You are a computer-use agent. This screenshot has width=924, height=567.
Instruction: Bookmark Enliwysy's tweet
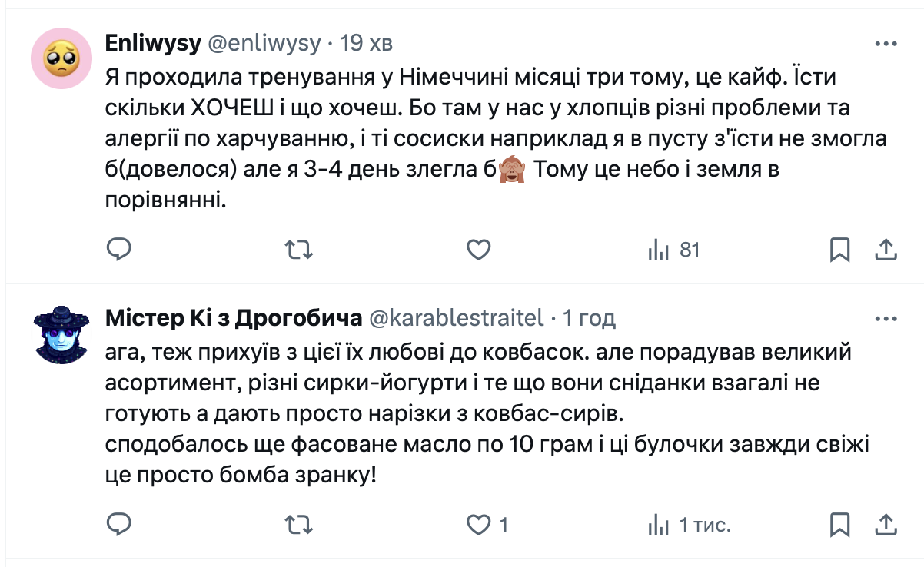click(x=840, y=249)
